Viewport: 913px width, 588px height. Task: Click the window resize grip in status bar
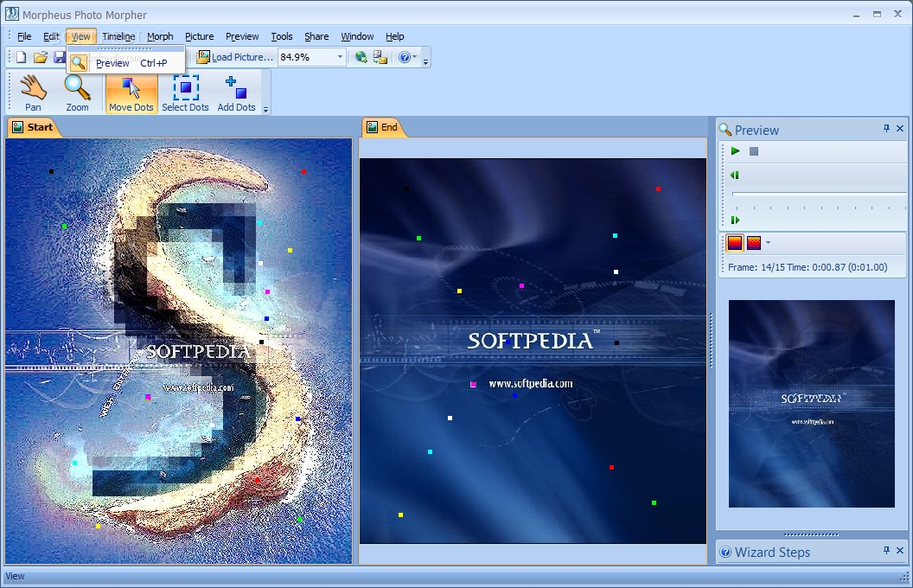903,577
